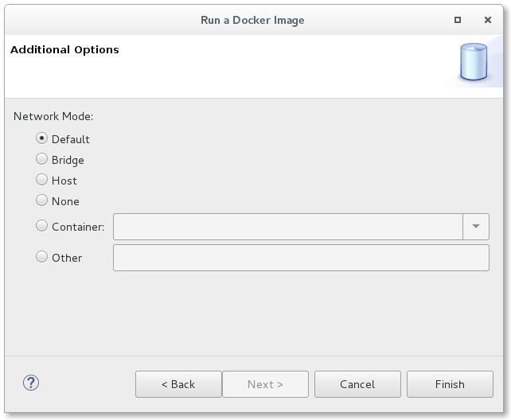Open help via the question mark icon
The width and height of the screenshot is (511, 420).
(x=31, y=383)
